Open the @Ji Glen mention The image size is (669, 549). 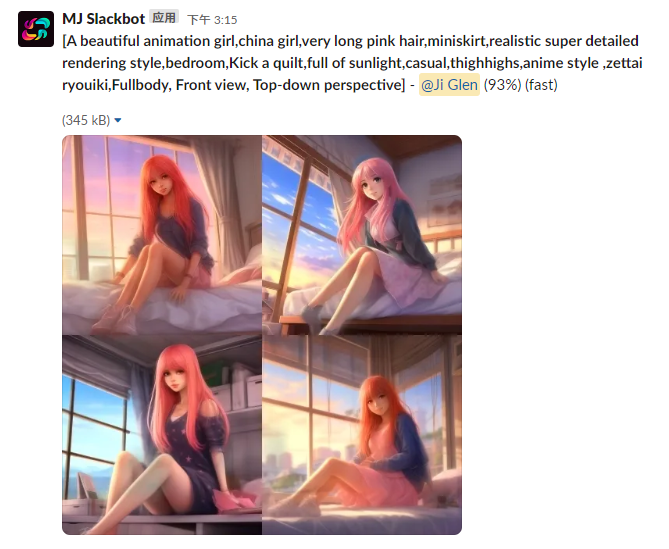pos(449,84)
